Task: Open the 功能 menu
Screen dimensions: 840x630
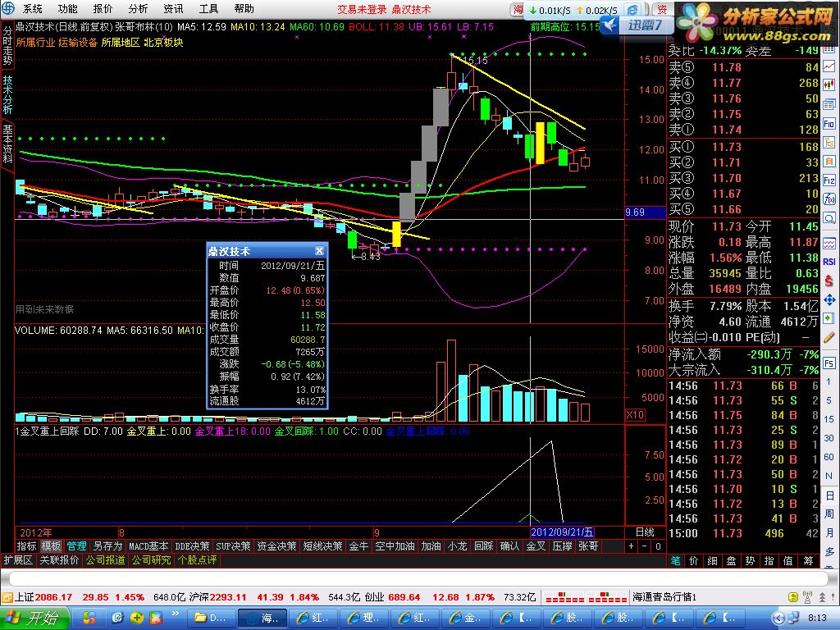Action: 67,8
